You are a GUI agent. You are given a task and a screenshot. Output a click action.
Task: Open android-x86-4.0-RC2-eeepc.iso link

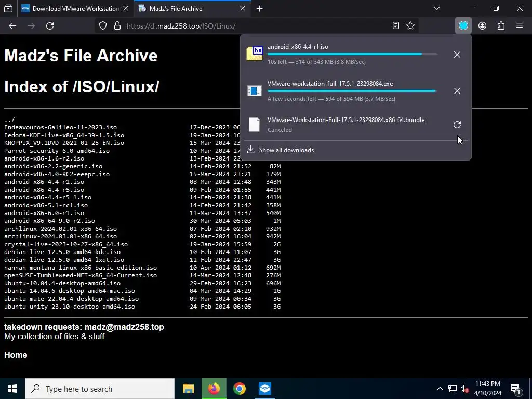(x=57, y=174)
